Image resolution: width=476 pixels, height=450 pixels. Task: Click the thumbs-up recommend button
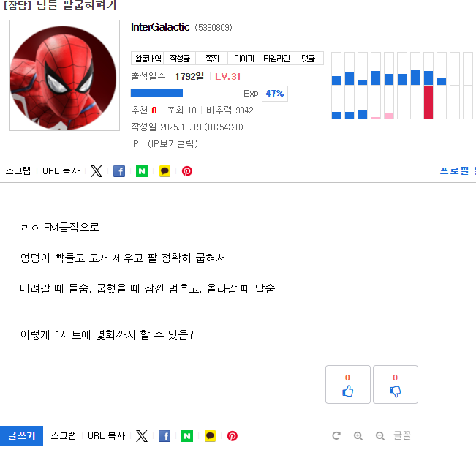pyautogui.click(x=348, y=385)
